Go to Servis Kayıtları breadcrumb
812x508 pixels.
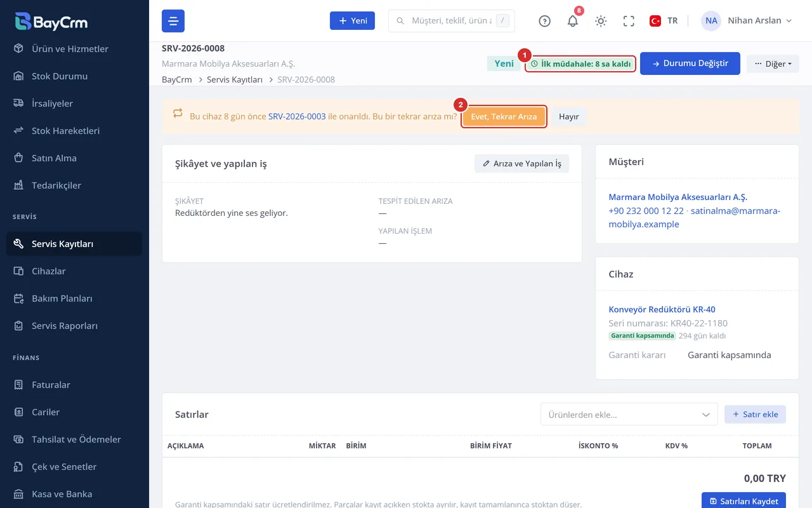[x=235, y=79]
